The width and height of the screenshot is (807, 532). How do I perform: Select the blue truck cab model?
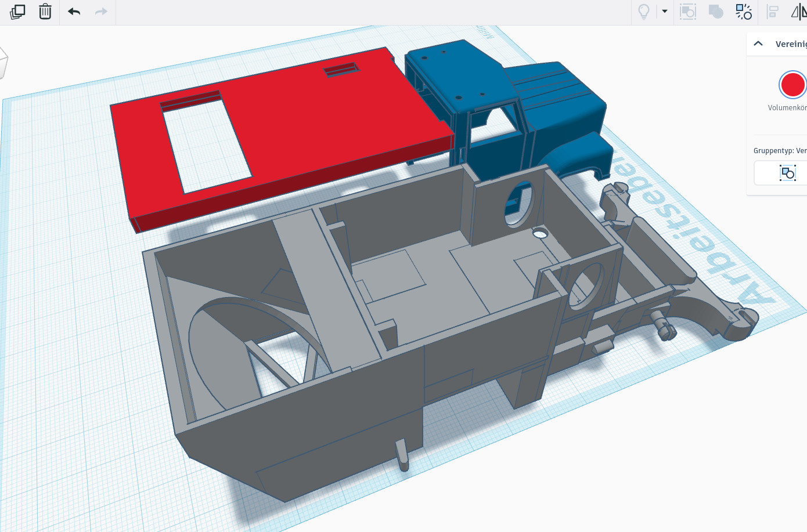click(x=552, y=104)
